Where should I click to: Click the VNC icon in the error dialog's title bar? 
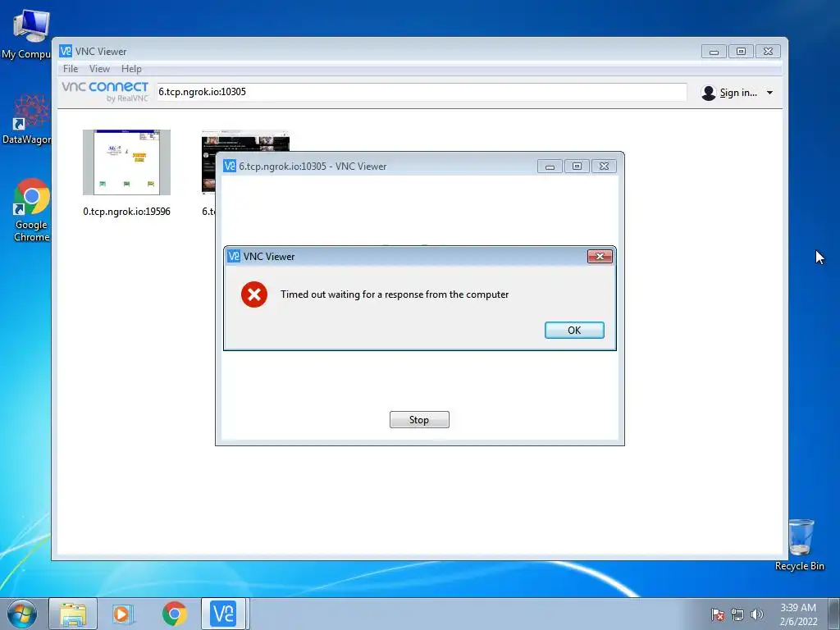[234, 256]
